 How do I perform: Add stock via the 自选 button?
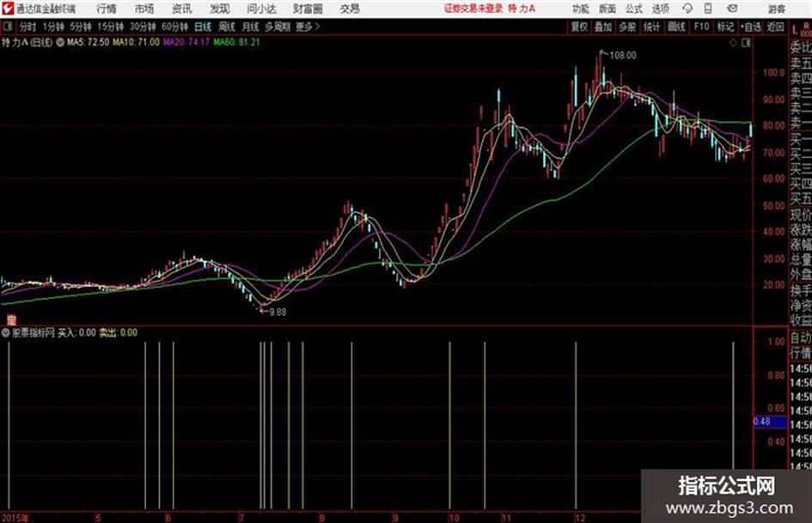click(x=751, y=27)
